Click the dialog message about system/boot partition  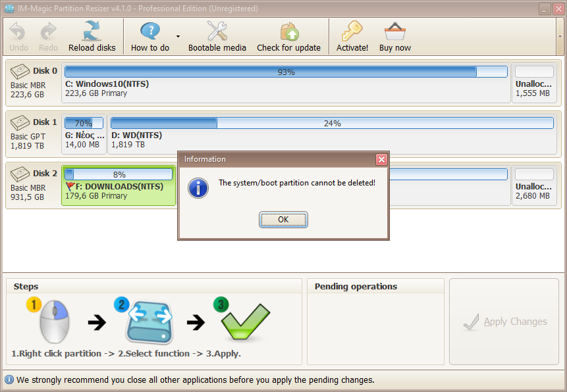coord(297,183)
